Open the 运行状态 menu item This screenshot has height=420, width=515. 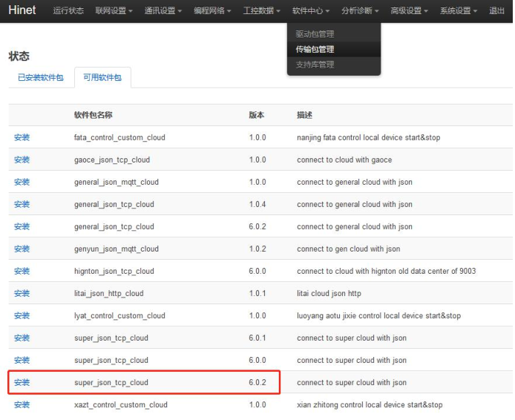(68, 11)
